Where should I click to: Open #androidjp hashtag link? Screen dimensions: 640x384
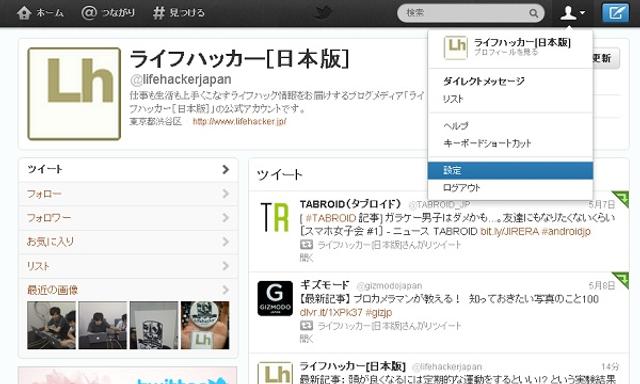tap(566, 231)
